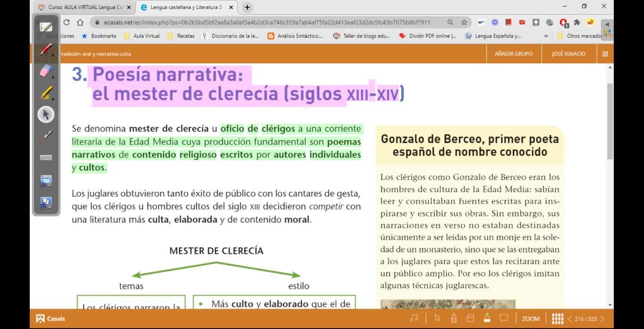Select the pencil tool in bottom bar
The width and height of the screenshot is (644, 329).
pos(454,319)
